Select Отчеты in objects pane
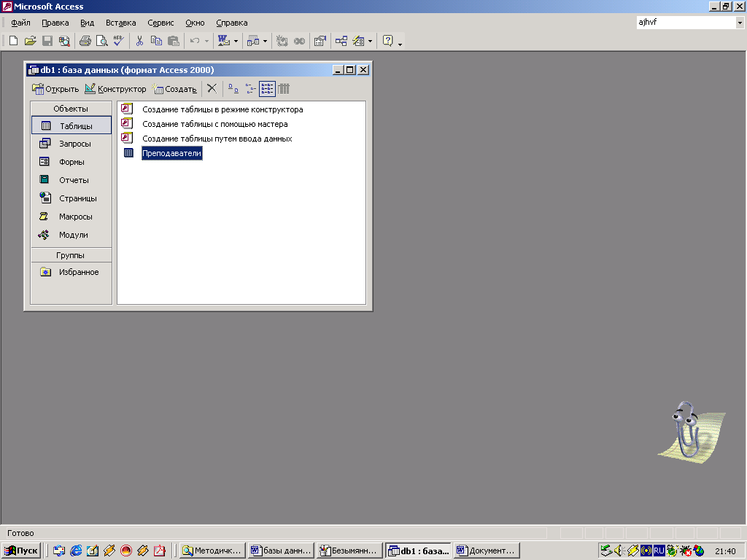 click(71, 180)
